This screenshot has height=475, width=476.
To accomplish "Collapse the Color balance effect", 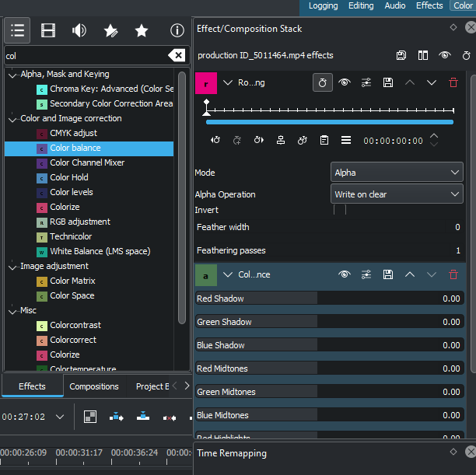I will pyautogui.click(x=228, y=274).
